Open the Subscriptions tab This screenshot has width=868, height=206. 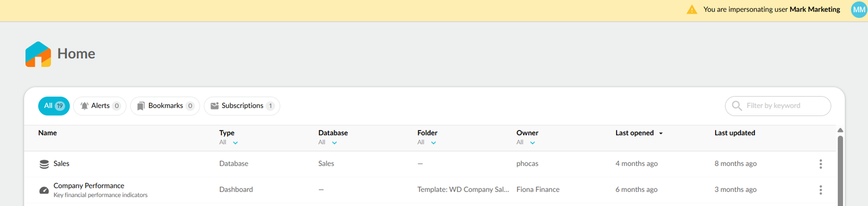click(242, 106)
